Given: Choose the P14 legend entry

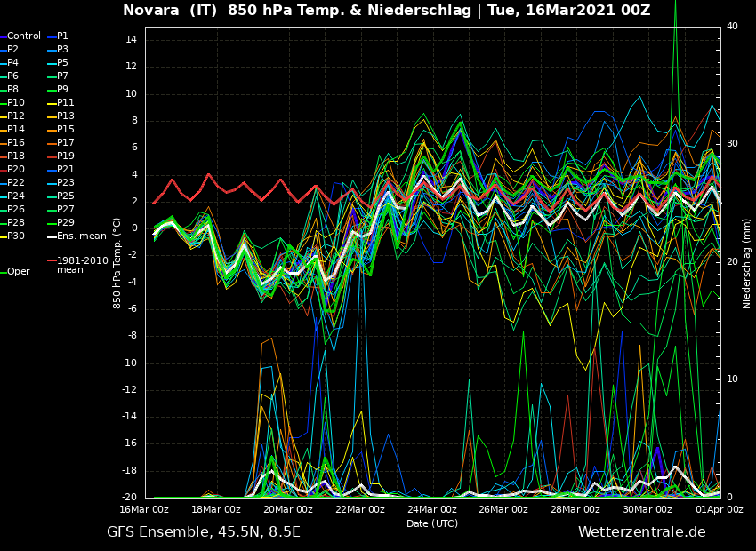Looking at the screenshot, I should coord(12,129).
